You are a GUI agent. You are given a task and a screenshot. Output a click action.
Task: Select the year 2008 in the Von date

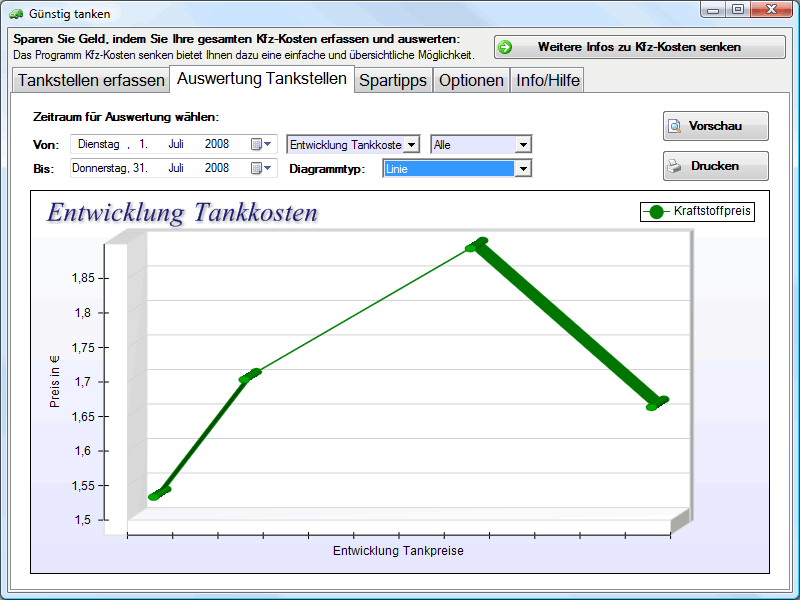217,144
